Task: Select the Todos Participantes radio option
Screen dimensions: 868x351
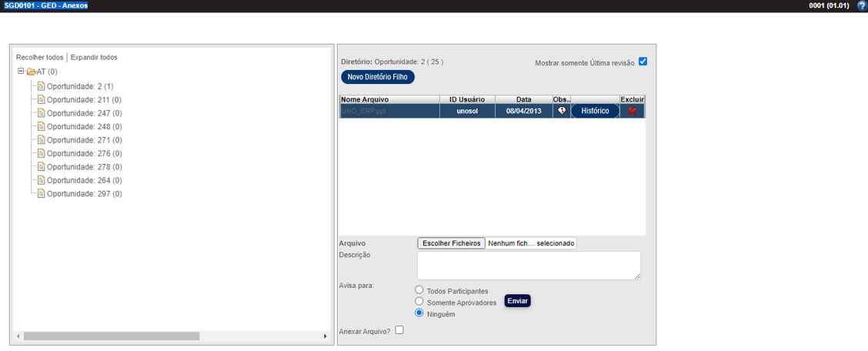Action: (x=419, y=290)
